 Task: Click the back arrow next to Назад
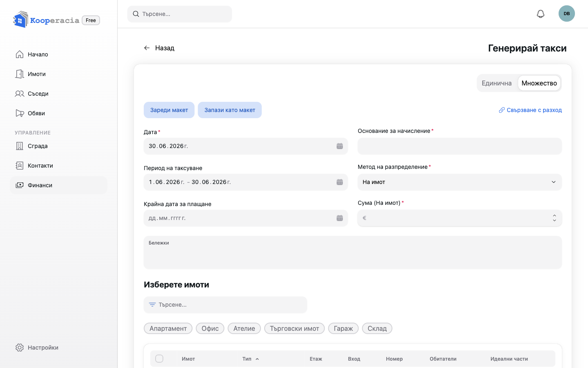coord(147,48)
